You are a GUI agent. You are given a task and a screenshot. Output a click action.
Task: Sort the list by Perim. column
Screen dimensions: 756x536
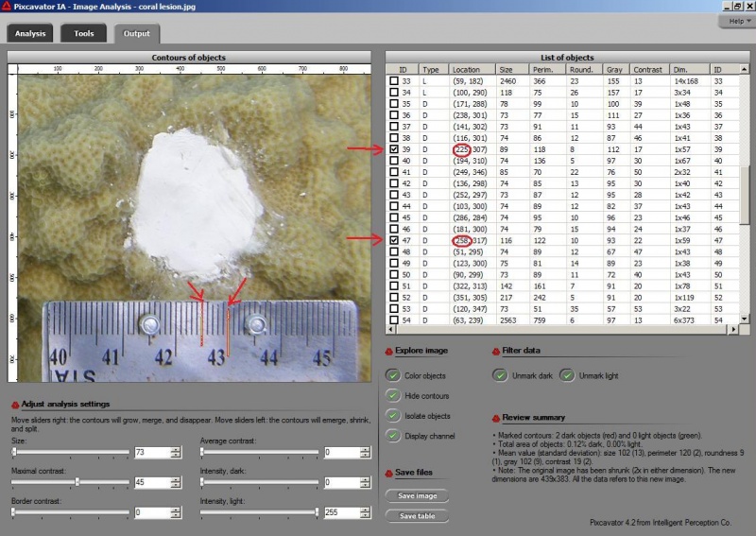548,69
